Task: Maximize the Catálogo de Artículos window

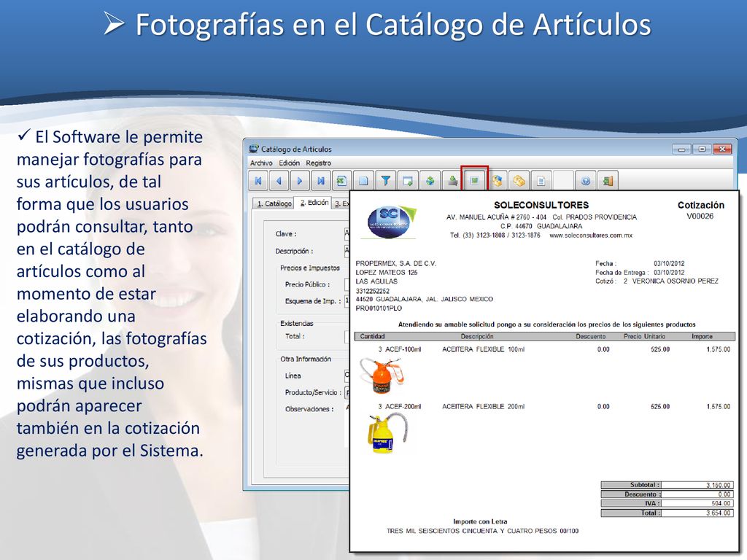Action: (702, 149)
